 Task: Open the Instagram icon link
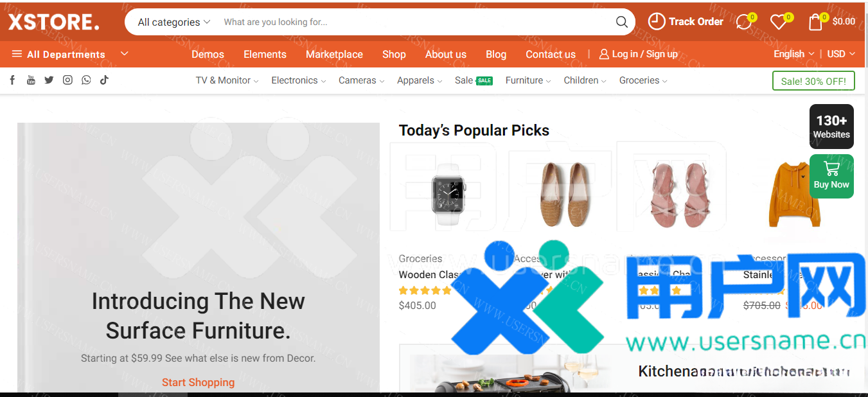click(x=67, y=80)
